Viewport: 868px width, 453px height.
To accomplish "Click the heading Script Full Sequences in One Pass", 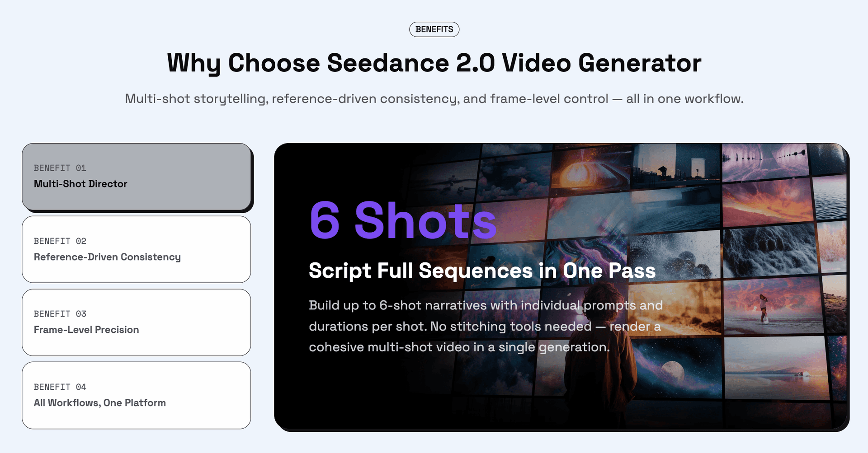I will (482, 271).
